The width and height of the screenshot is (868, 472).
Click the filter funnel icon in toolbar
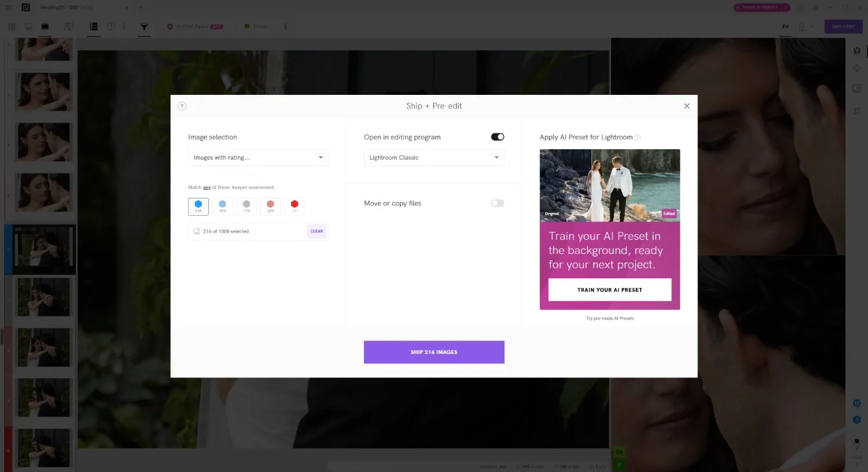144,27
